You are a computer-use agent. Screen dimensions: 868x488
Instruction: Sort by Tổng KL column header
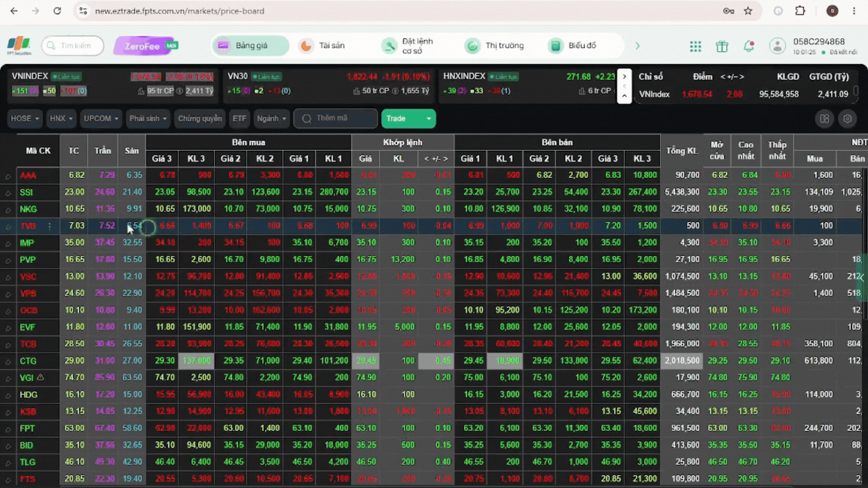(x=682, y=151)
